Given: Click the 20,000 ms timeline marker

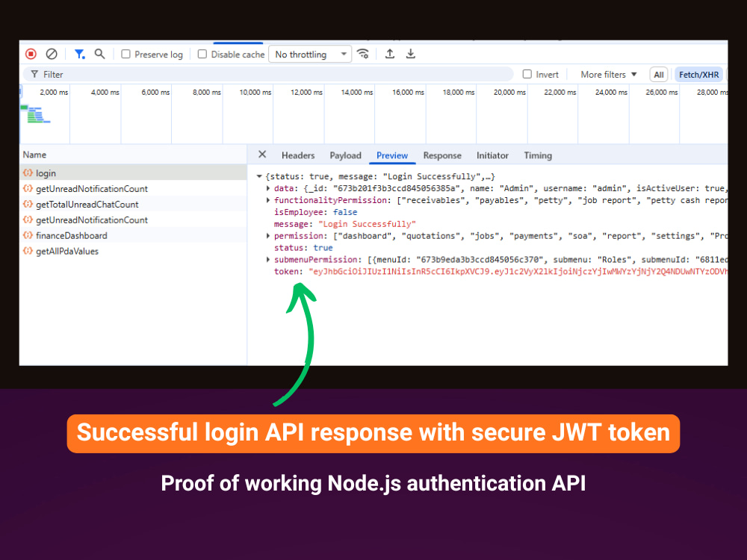Looking at the screenshot, I should click(509, 93).
